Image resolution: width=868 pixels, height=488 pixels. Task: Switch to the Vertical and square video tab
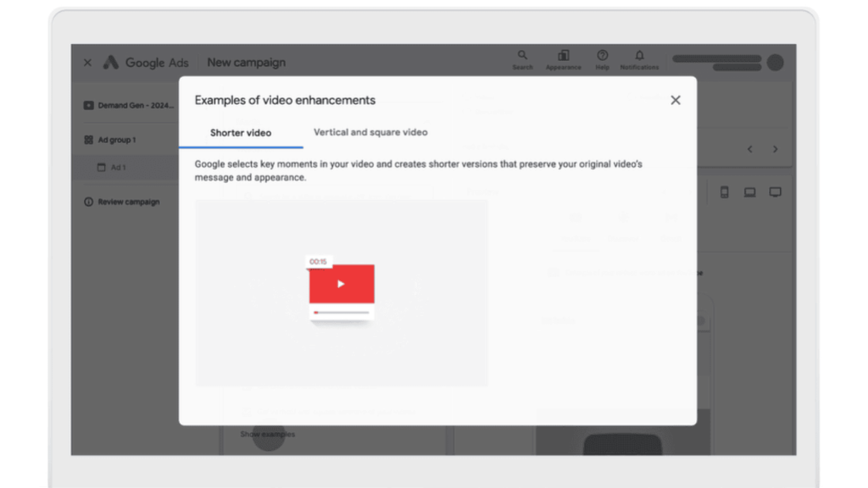coord(370,132)
